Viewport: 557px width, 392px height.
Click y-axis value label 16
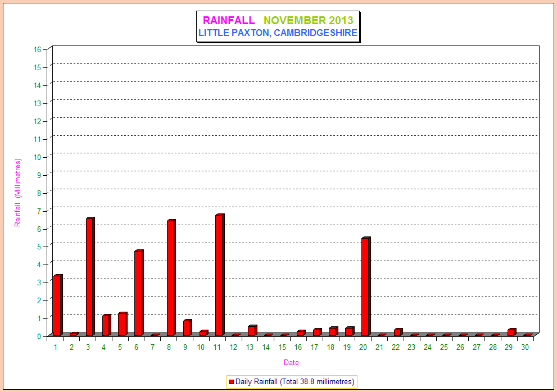coord(38,49)
